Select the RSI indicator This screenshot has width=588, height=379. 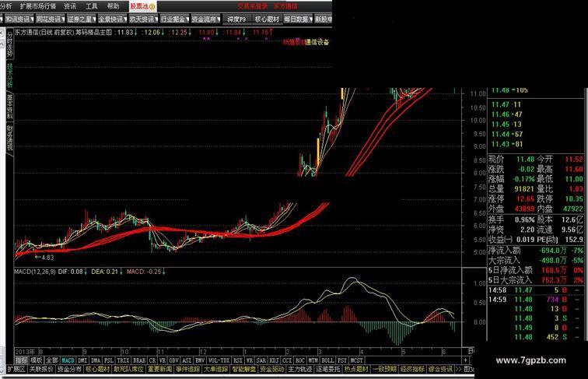point(238,360)
